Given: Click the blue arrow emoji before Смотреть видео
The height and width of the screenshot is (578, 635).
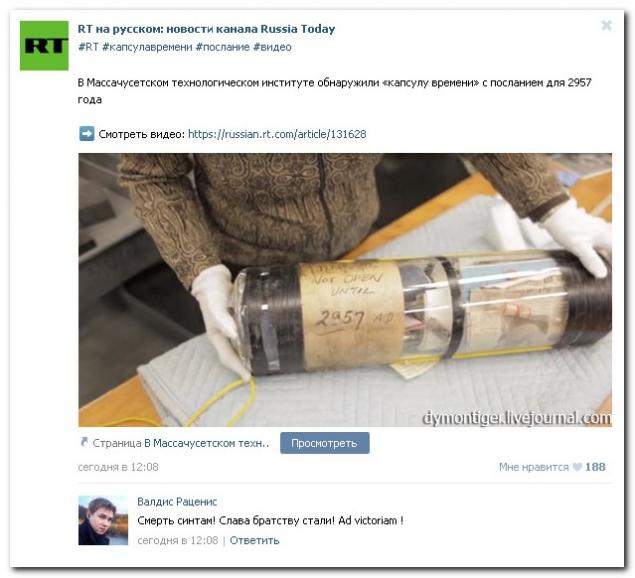Looking at the screenshot, I should [x=86, y=134].
